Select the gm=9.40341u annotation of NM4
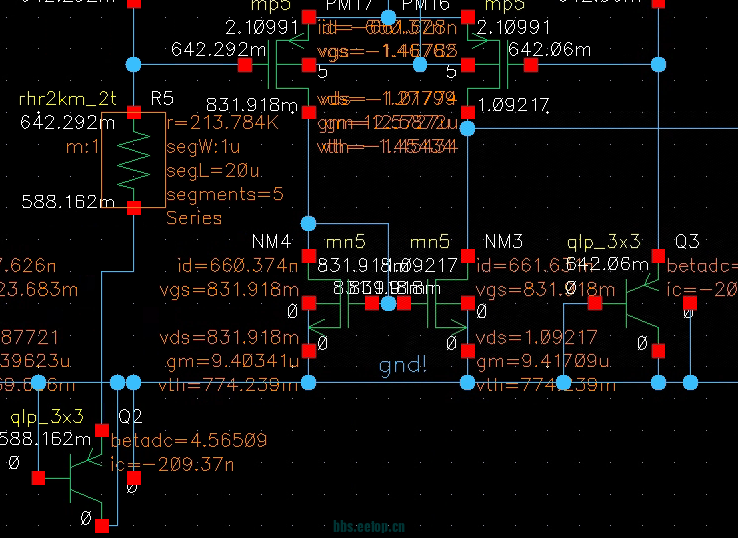 233,361
